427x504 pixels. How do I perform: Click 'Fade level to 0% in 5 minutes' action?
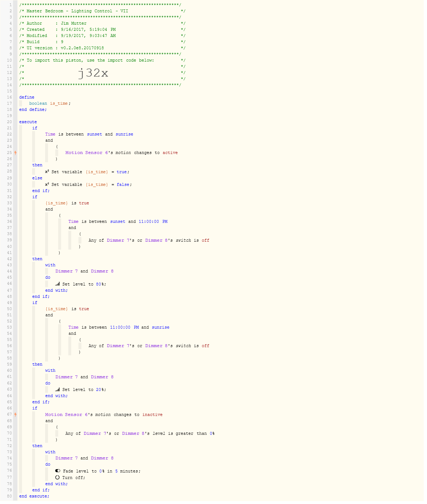click(101, 471)
